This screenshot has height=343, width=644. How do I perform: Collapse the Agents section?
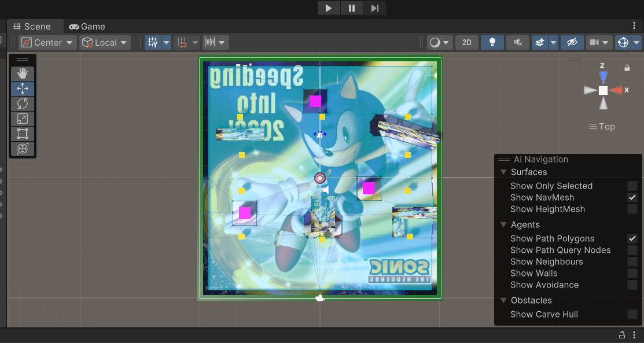click(503, 224)
